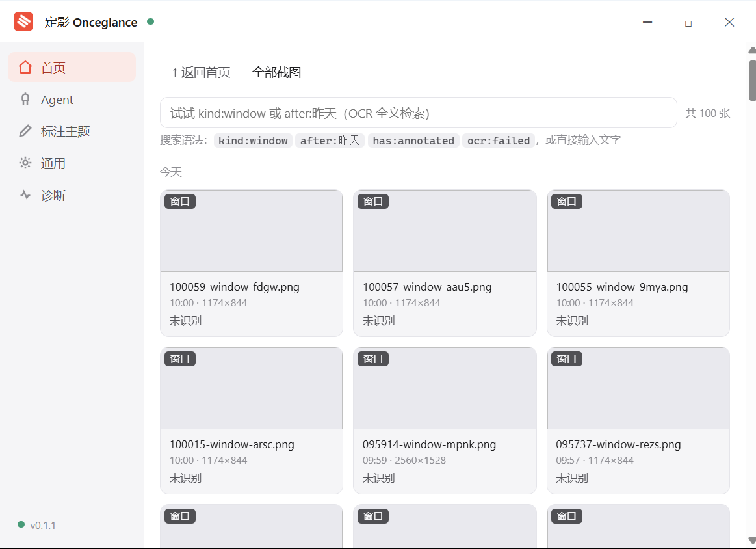Viewport: 756px width, 549px height.
Task: Click the scrollbar up arrow
Action: click(x=752, y=49)
